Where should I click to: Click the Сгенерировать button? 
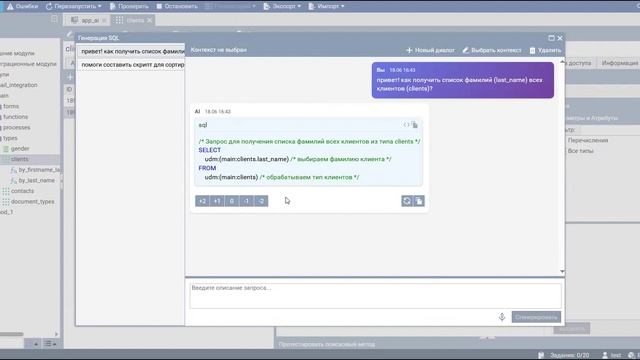pyautogui.click(x=536, y=317)
